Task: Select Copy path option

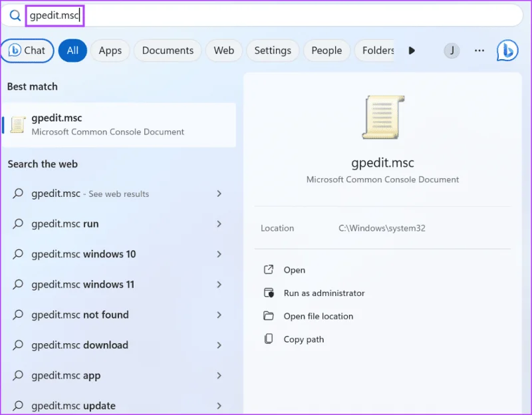Action: tap(304, 339)
